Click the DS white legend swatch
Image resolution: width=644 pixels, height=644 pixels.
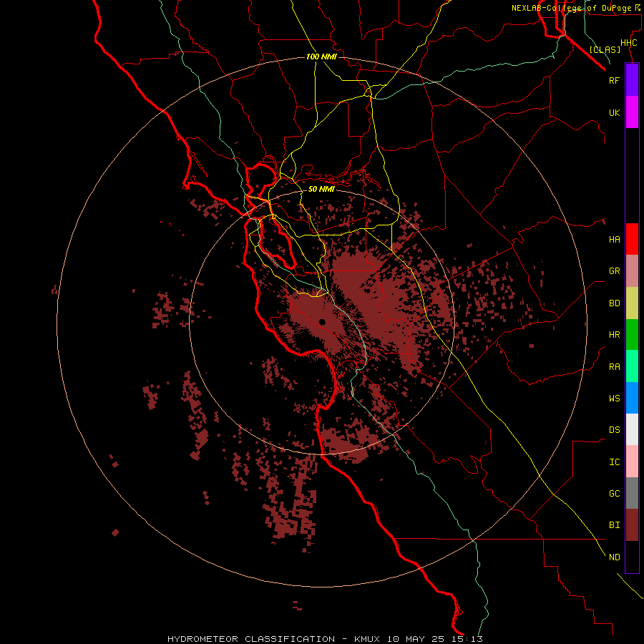click(x=632, y=429)
